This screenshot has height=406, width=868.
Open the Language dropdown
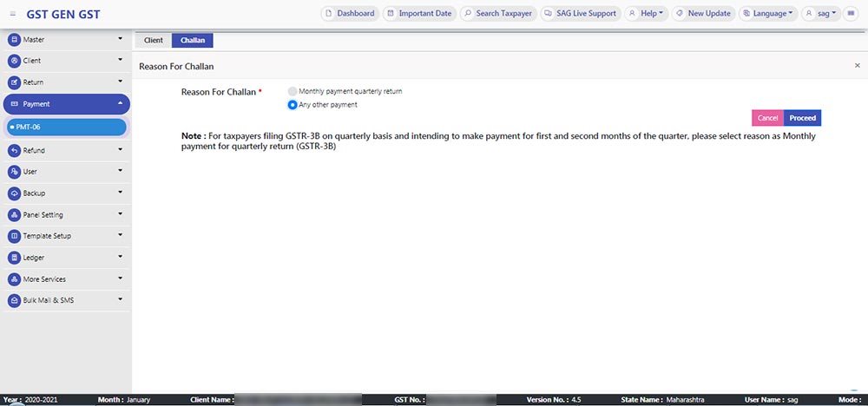(767, 14)
